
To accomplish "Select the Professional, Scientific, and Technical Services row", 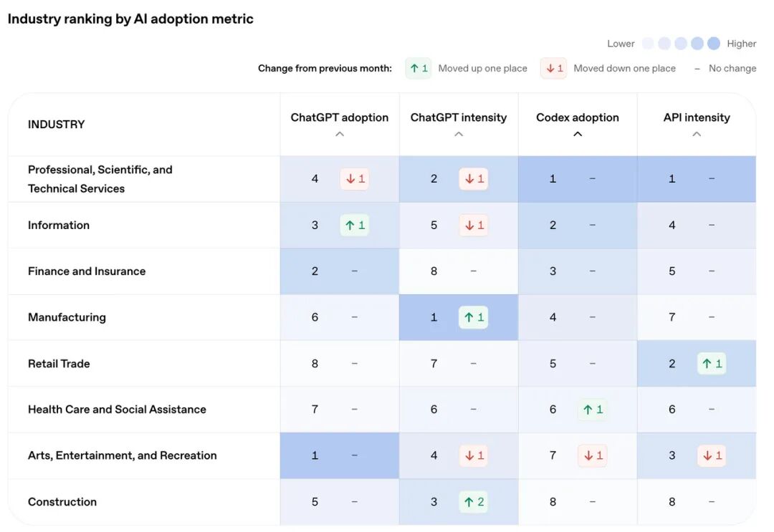I will pyautogui.click(x=382, y=179).
